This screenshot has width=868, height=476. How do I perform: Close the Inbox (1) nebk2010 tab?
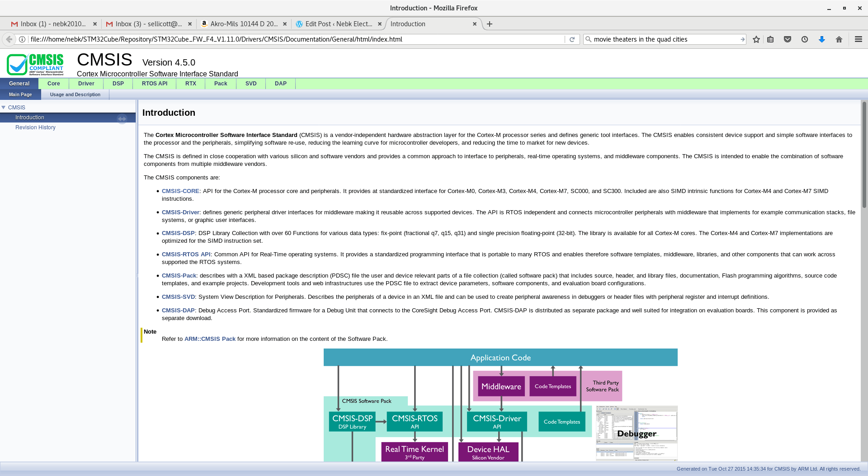95,24
